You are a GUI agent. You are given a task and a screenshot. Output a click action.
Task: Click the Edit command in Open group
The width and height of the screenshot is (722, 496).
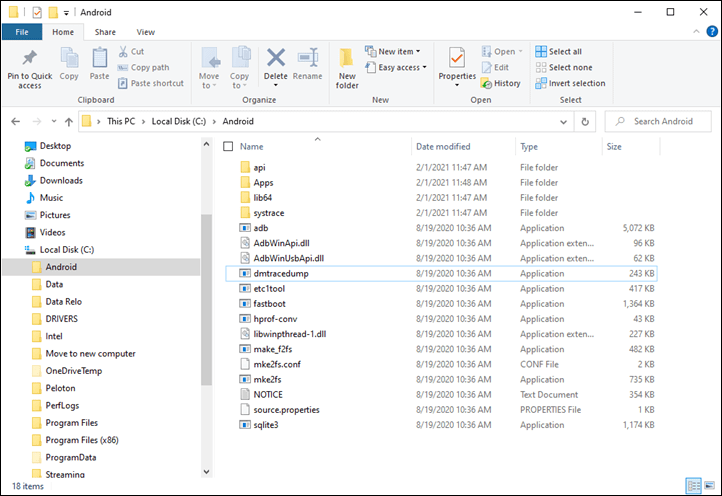tap(495, 68)
